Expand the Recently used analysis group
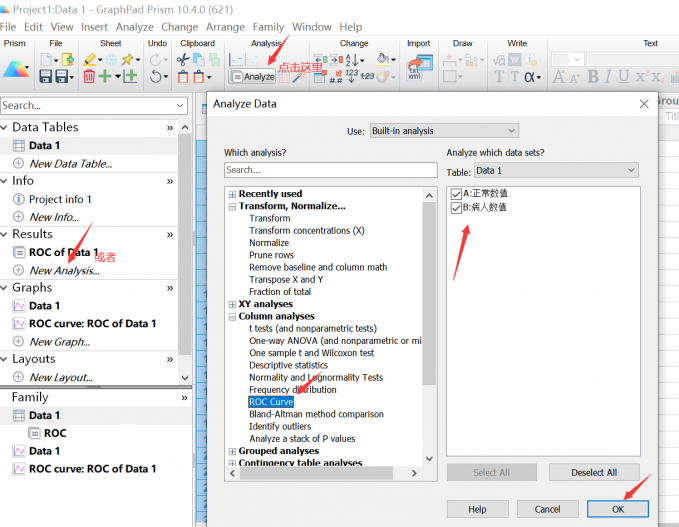Screen dimensions: 679x527 coord(232,194)
